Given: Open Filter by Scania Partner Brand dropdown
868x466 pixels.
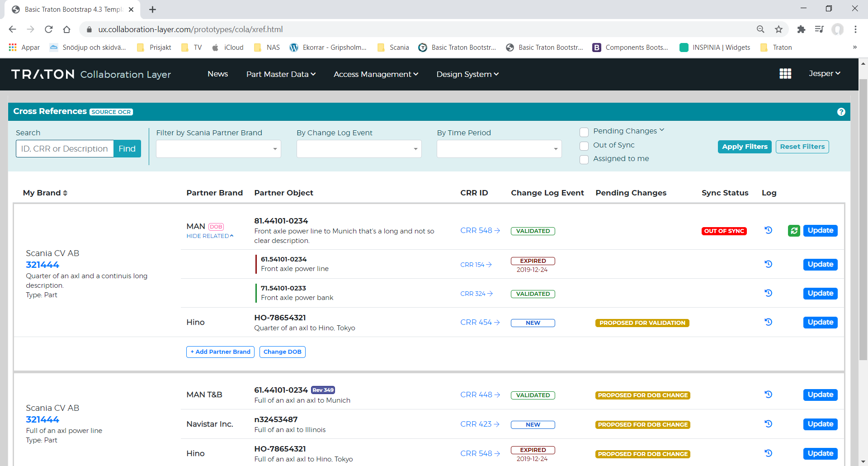Looking at the screenshot, I should [x=218, y=149].
